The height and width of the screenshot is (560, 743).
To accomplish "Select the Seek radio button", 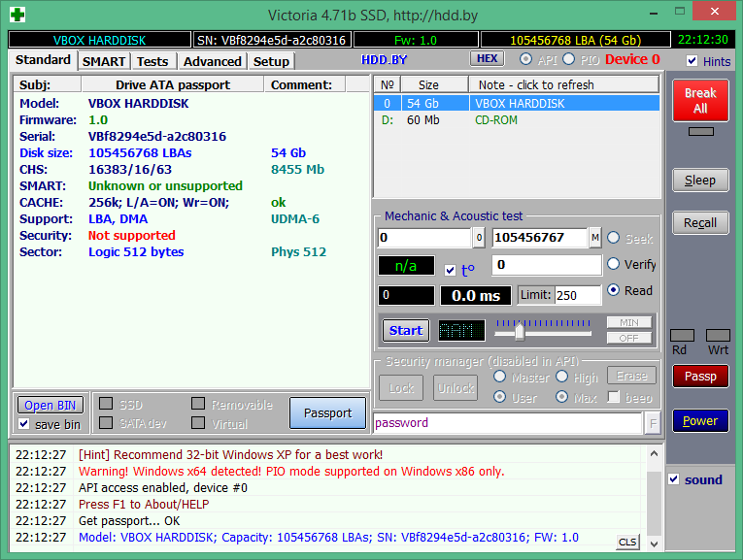I will pos(613,238).
